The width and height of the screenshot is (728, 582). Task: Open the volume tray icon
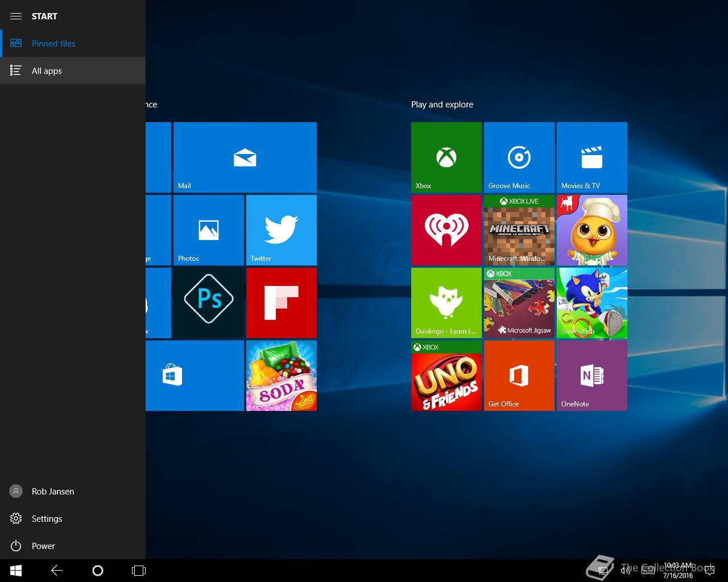pyautogui.click(x=625, y=571)
